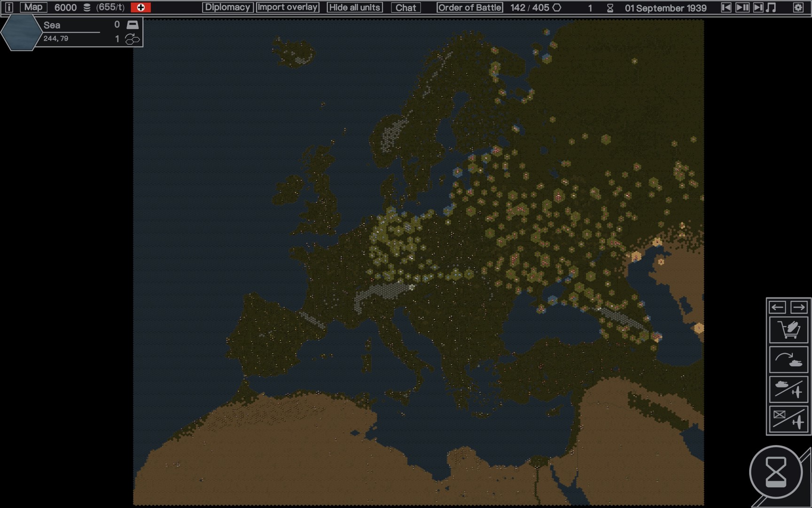812x508 pixels.
Task: Click the Switzerland flag icon
Action: coord(141,8)
